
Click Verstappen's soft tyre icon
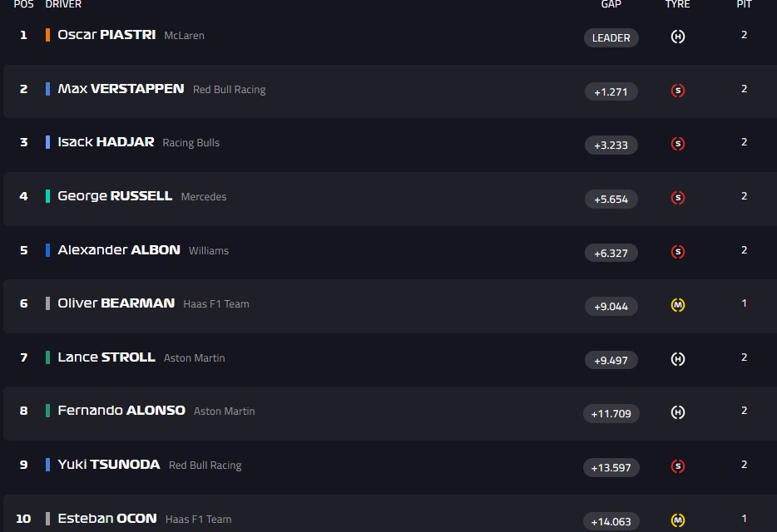pyautogui.click(x=677, y=91)
